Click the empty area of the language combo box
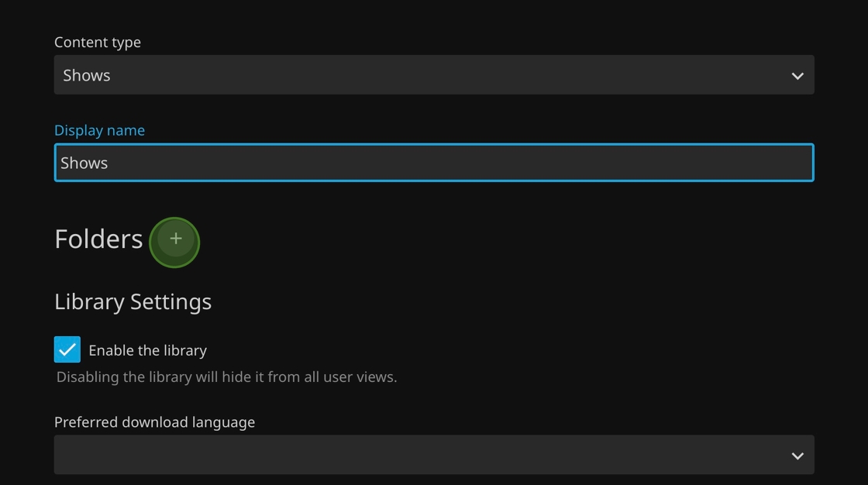Screen dimensions: 868x485 click(x=421, y=455)
